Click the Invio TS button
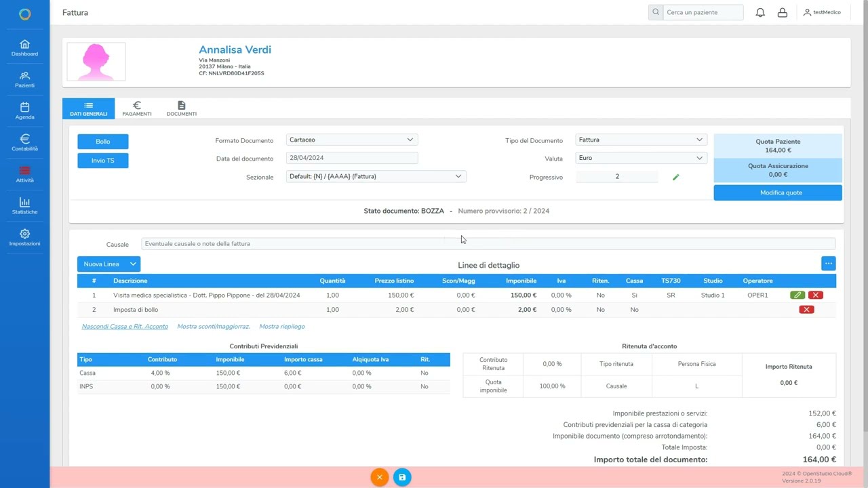 (103, 161)
